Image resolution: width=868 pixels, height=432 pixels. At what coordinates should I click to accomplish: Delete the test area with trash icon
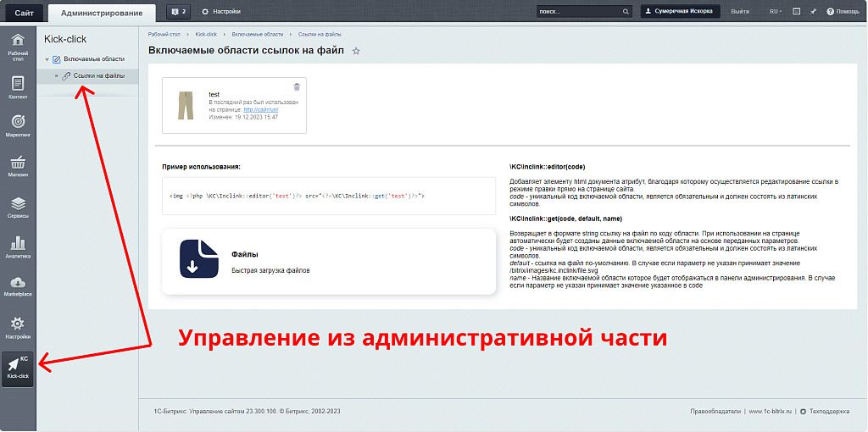[297, 87]
